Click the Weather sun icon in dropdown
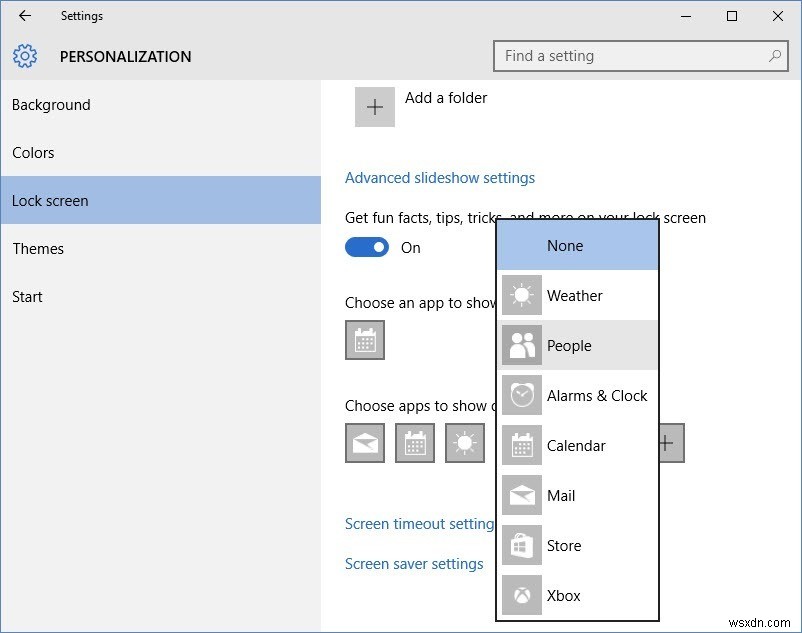 pyautogui.click(x=521, y=296)
